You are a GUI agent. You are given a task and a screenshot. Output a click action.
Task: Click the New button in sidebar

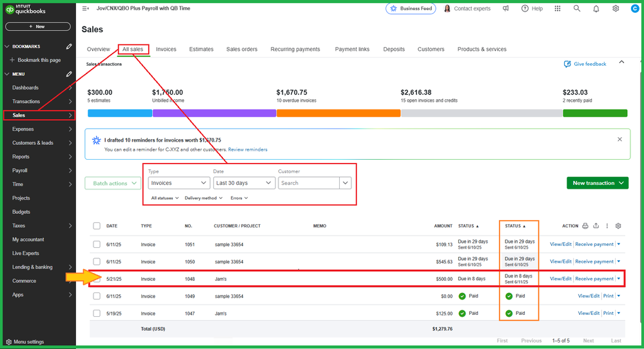click(38, 26)
